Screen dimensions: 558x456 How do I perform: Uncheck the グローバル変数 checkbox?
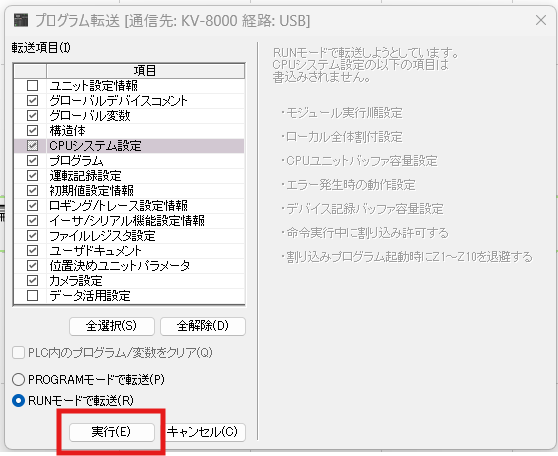[x=32, y=116]
